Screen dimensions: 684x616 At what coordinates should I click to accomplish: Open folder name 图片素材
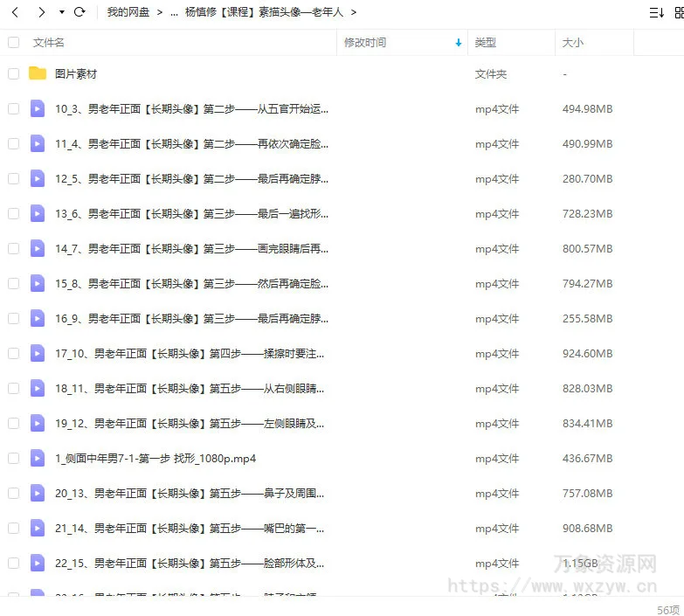click(76, 73)
